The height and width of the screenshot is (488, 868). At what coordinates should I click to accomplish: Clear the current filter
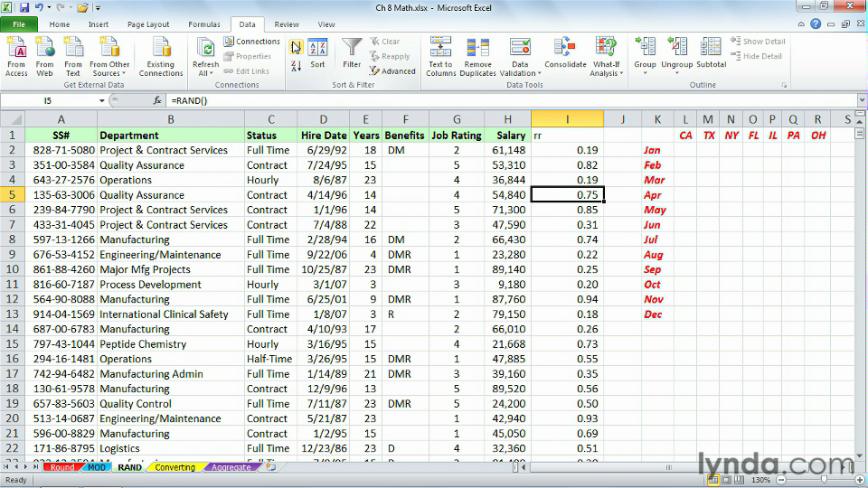[385, 42]
